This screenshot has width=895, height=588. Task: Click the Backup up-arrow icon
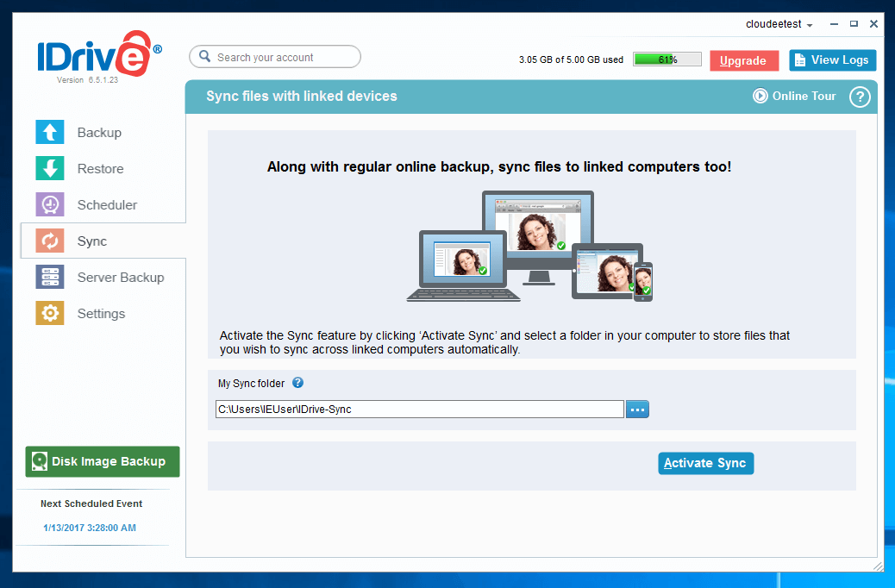point(50,133)
